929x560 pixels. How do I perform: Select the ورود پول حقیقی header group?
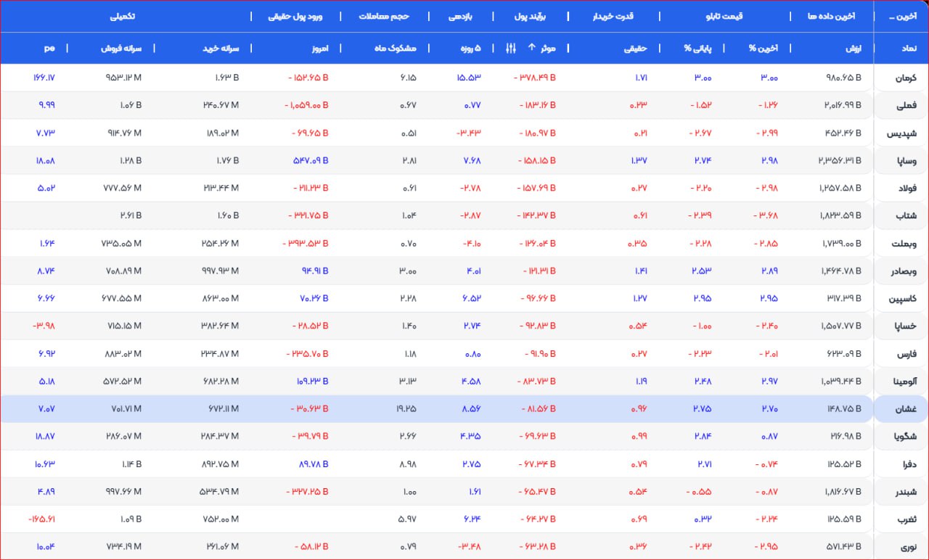(295, 16)
